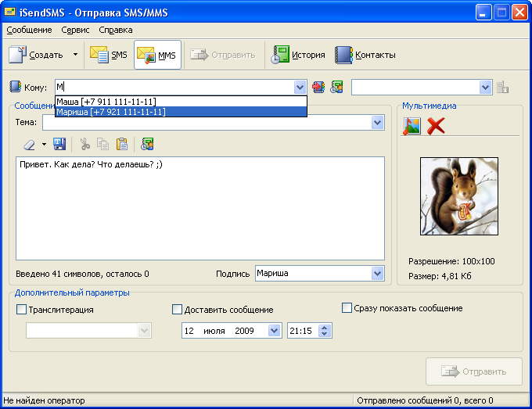Click the copy icon
The image size is (532, 409).
pyautogui.click(x=102, y=144)
